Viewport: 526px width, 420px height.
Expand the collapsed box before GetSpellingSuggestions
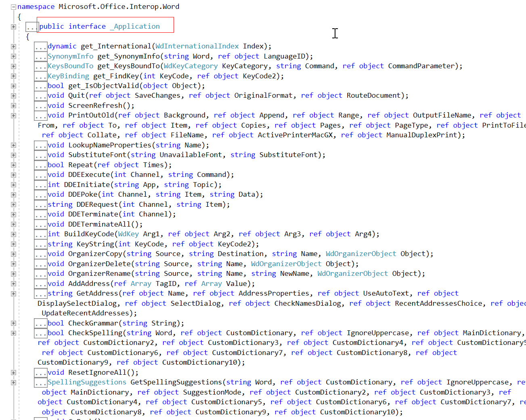(41, 382)
